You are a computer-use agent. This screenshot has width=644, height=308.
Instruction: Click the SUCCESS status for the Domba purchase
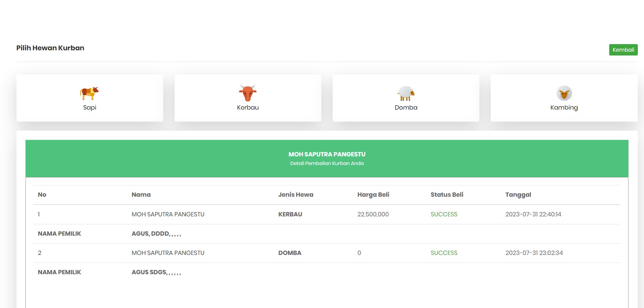pyautogui.click(x=444, y=253)
